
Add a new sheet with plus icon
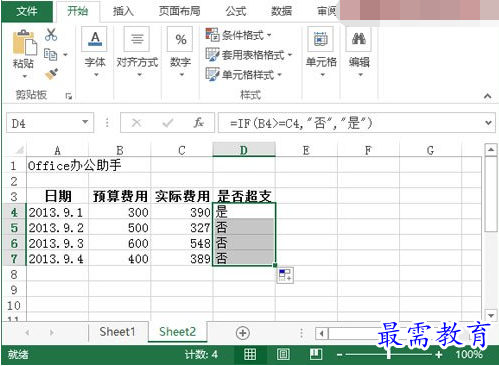(x=242, y=333)
